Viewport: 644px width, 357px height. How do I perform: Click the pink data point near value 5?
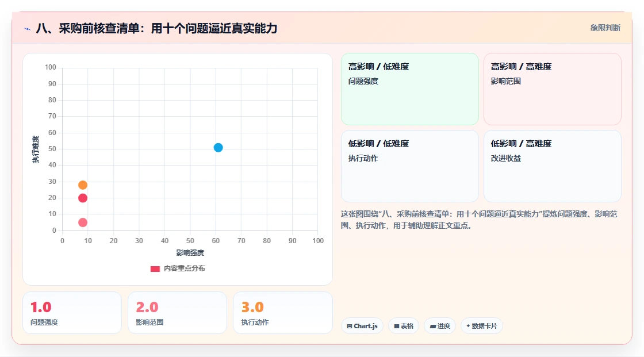pos(83,222)
